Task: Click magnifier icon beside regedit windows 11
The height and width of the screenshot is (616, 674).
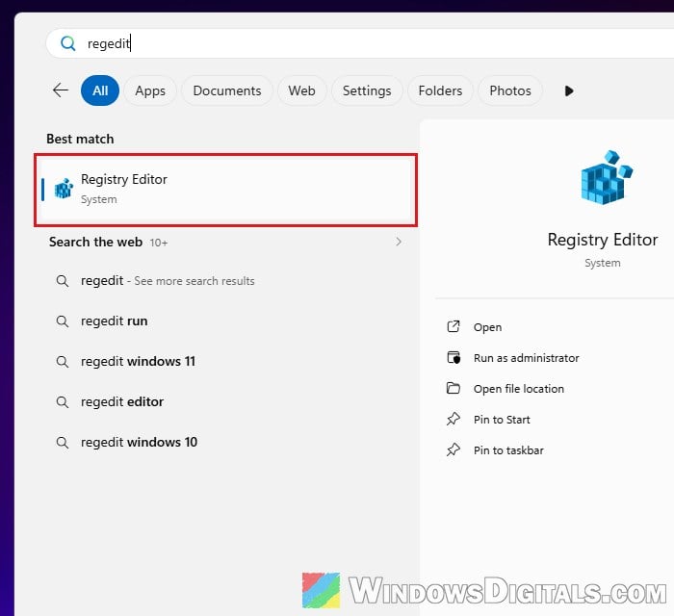Action: click(x=63, y=362)
